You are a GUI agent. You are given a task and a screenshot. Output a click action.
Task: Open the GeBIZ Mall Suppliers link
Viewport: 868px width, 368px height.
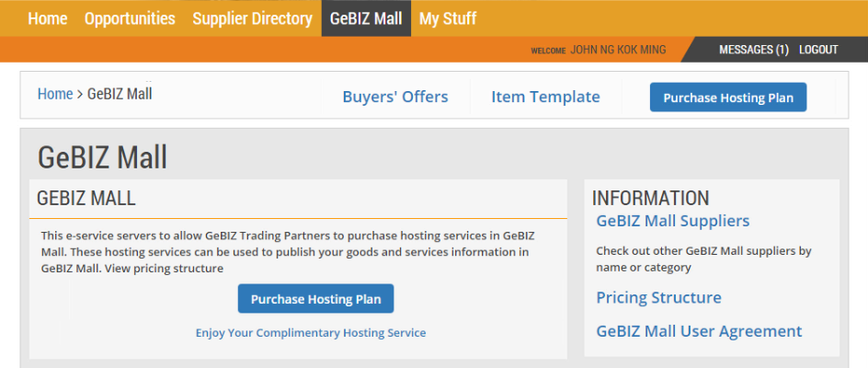click(672, 221)
